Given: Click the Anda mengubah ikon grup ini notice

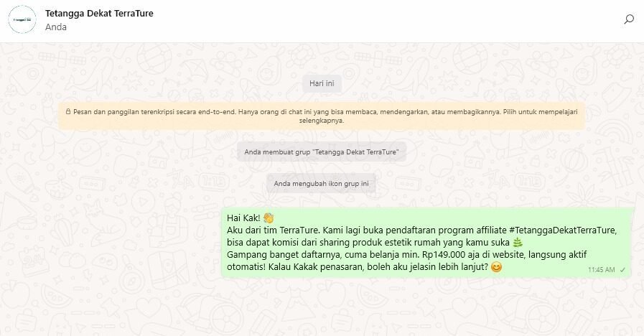Looking at the screenshot, I should [321, 184].
